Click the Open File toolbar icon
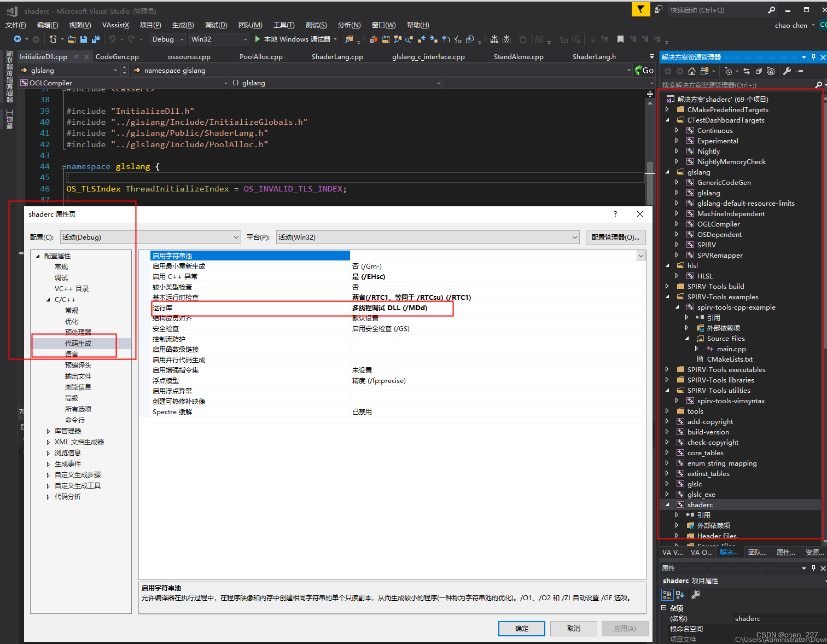 point(72,39)
